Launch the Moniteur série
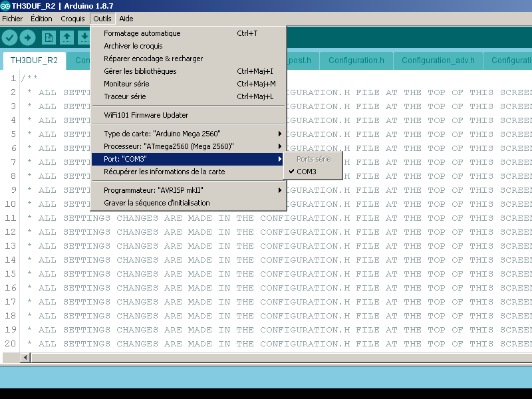Screen dimensions: 532x399 tap(189, 84)
